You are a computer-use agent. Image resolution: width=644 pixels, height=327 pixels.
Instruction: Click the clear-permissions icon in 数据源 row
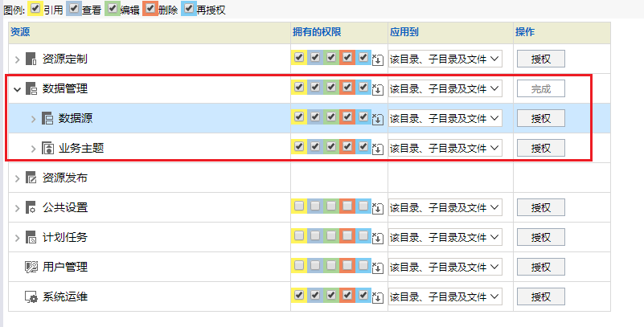point(378,120)
